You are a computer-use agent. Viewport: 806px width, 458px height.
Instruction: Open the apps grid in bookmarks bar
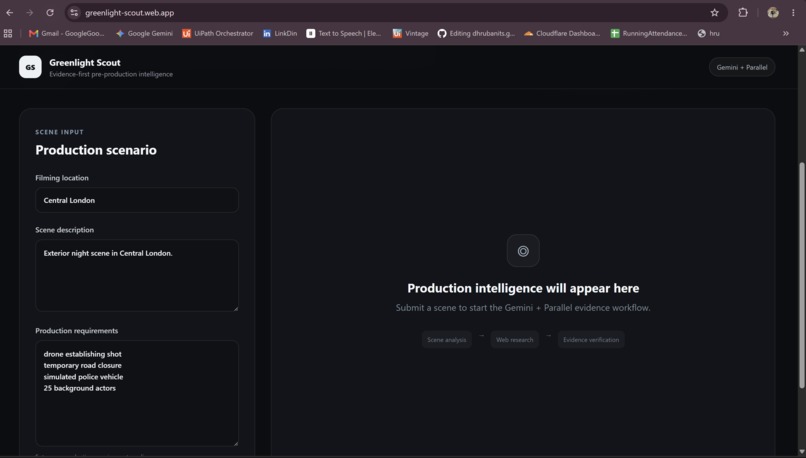coord(8,33)
